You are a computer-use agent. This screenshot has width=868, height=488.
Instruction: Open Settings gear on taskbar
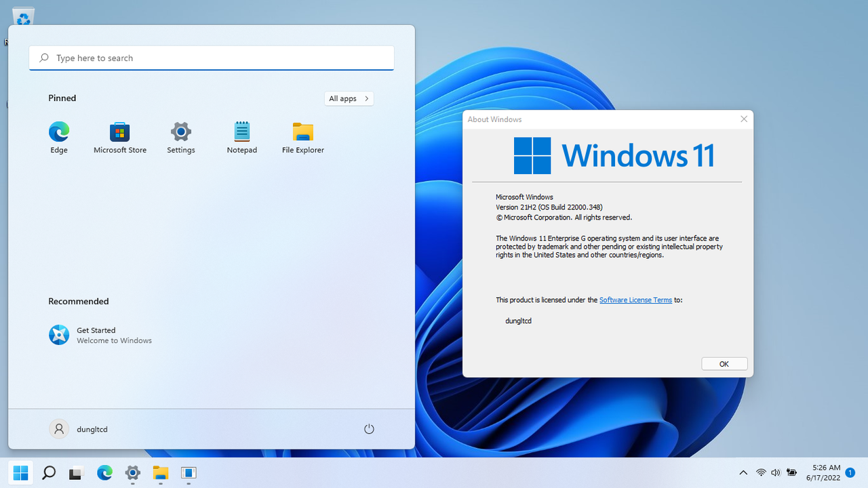(x=133, y=472)
